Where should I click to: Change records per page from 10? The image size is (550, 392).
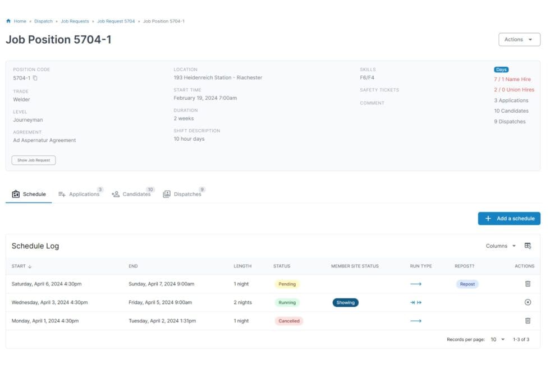click(x=496, y=339)
